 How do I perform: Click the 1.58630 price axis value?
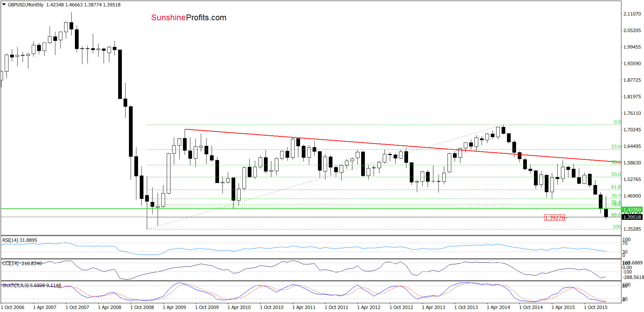(632, 163)
